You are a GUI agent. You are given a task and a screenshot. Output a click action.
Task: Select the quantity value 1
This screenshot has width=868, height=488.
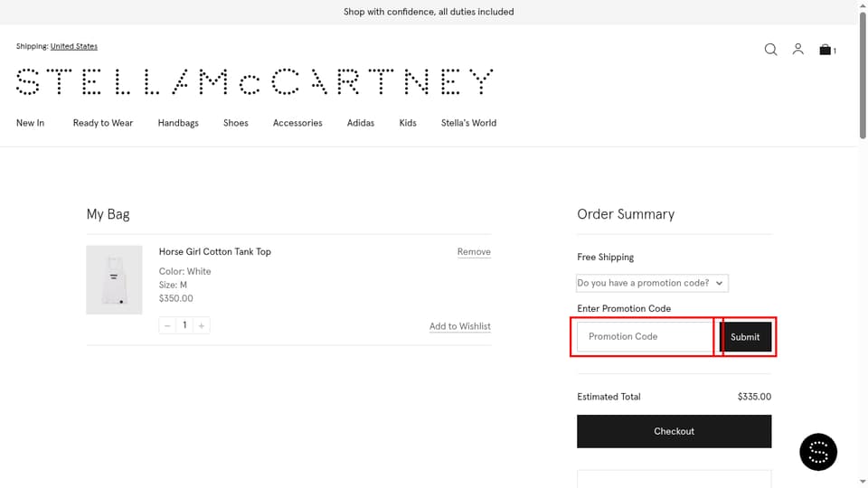pos(184,325)
